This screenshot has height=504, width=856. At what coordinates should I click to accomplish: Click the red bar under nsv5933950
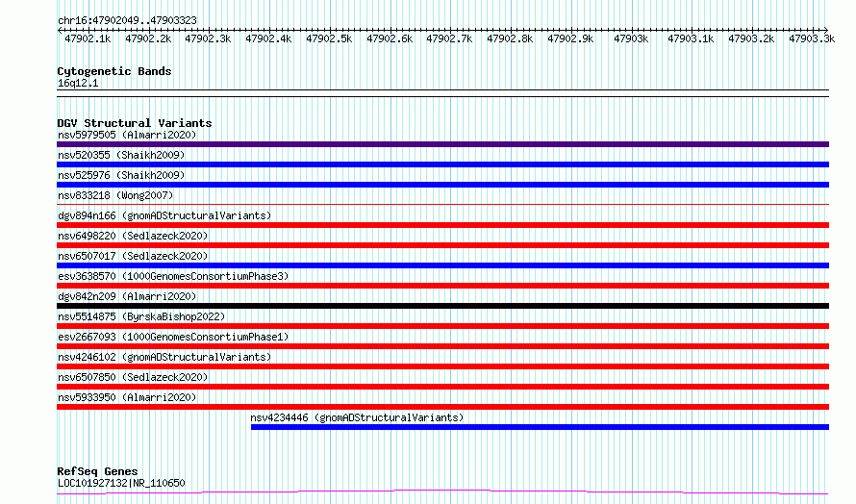click(x=442, y=407)
